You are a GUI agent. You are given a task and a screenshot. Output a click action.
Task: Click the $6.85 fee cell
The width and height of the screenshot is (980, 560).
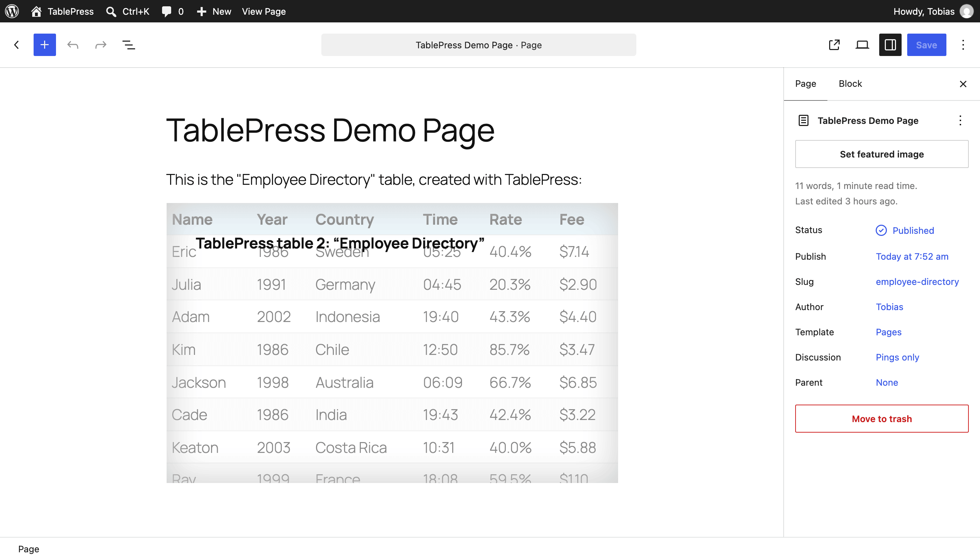coord(578,382)
